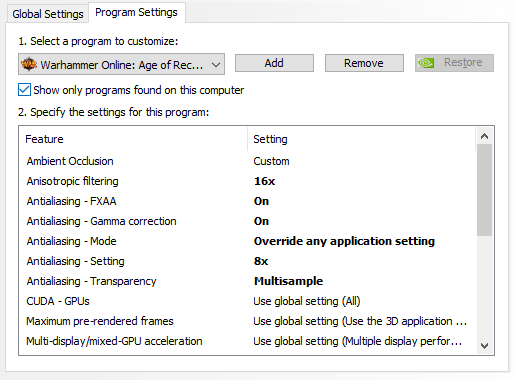Click the Setting column header
514x380 pixels.
(x=361, y=139)
